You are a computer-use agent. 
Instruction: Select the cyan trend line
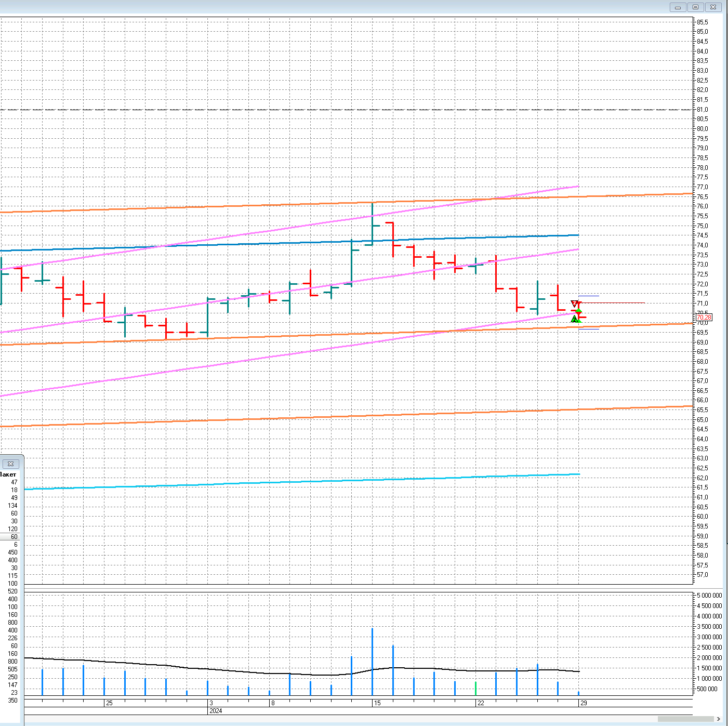(x=301, y=482)
